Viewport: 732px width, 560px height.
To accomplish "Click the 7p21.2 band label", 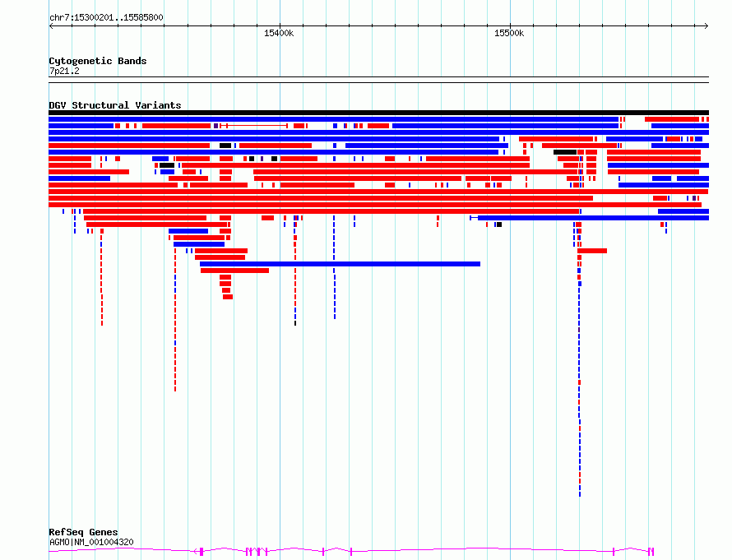I will click(x=64, y=71).
